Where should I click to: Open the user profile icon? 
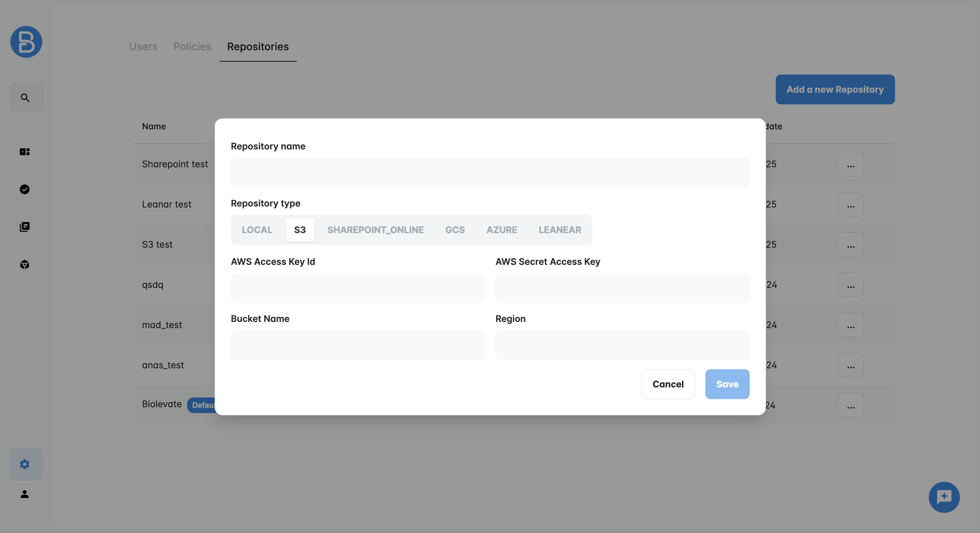tap(25, 494)
